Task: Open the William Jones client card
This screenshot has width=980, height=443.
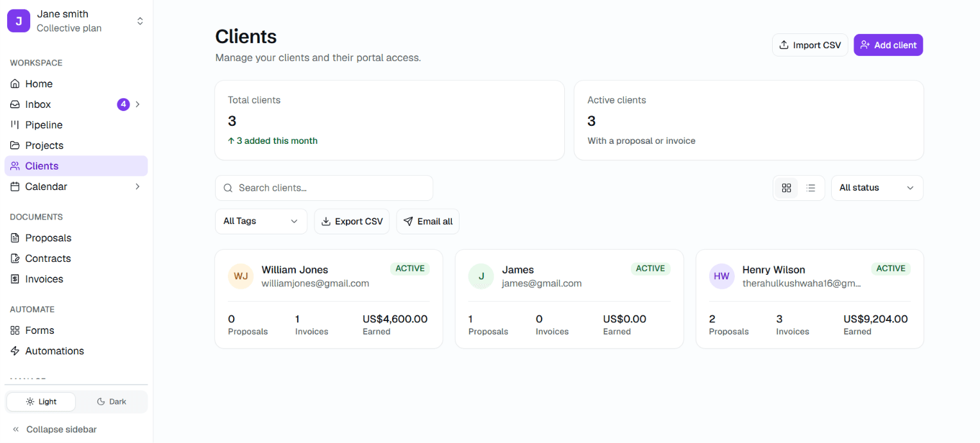Action: pyautogui.click(x=329, y=299)
